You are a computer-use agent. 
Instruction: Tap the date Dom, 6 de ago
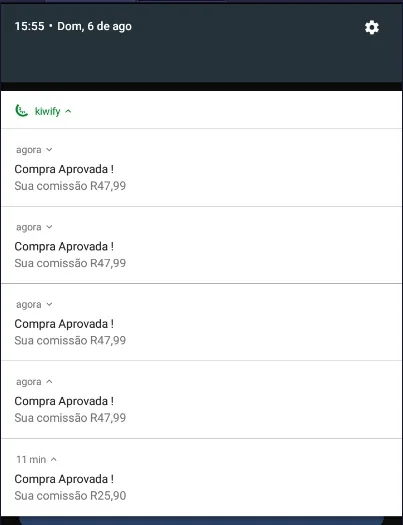click(x=94, y=26)
